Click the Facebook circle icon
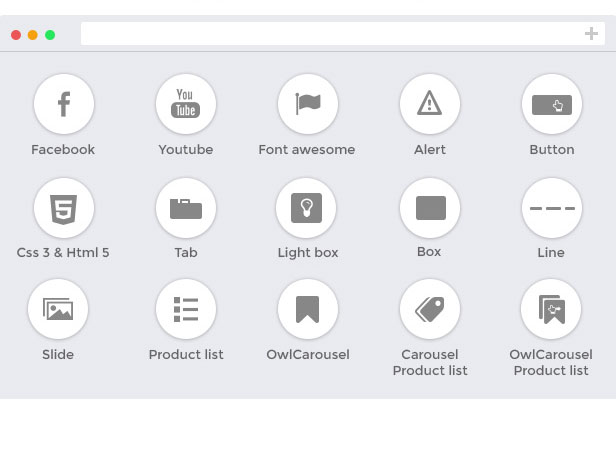 (x=63, y=104)
